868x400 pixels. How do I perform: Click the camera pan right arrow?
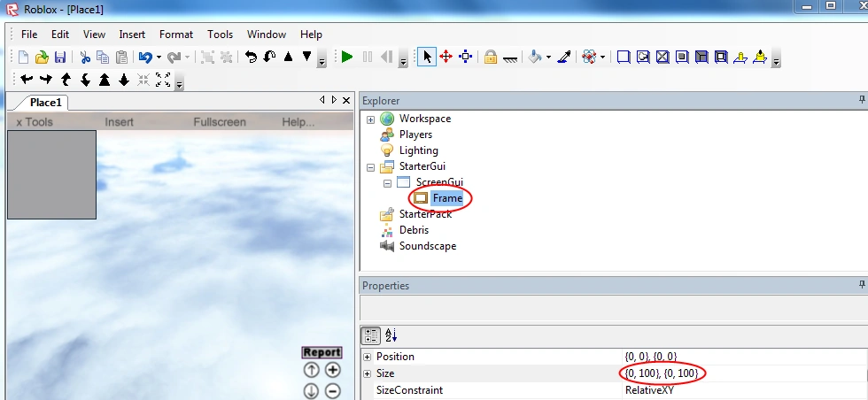tap(46, 80)
